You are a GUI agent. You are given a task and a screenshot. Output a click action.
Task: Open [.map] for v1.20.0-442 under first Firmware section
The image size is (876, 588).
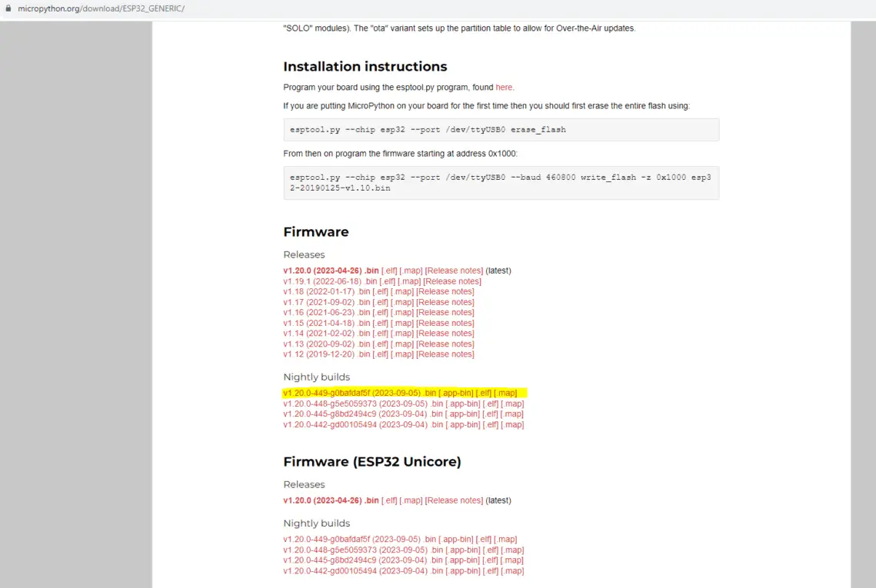coord(511,424)
